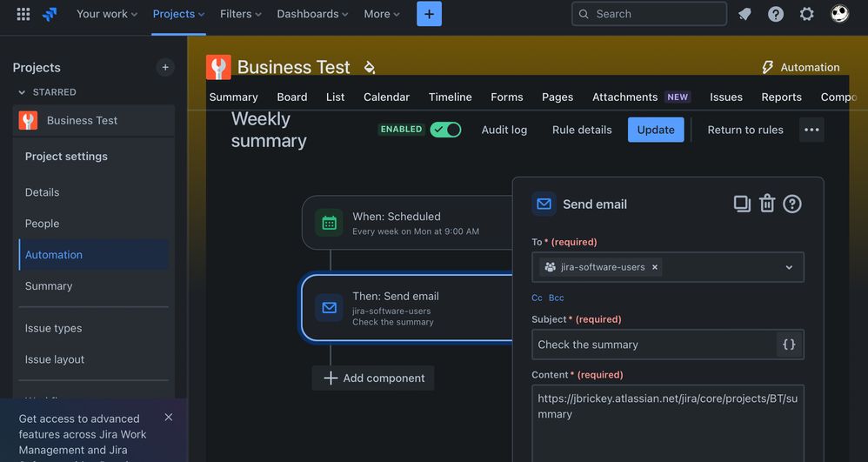Click the Automation lightning bolt button
Screen dimensions: 868x462
point(801,67)
